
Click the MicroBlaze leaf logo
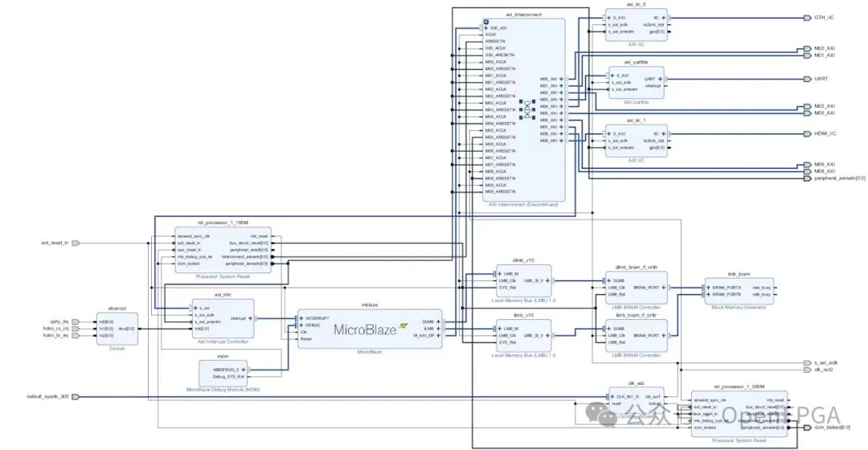click(x=403, y=326)
